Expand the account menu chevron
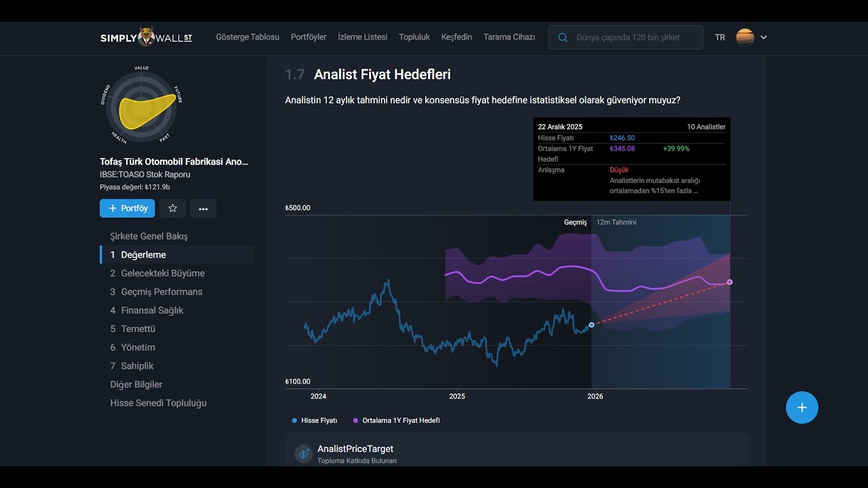Viewport: 868px width, 488px height. click(x=764, y=37)
